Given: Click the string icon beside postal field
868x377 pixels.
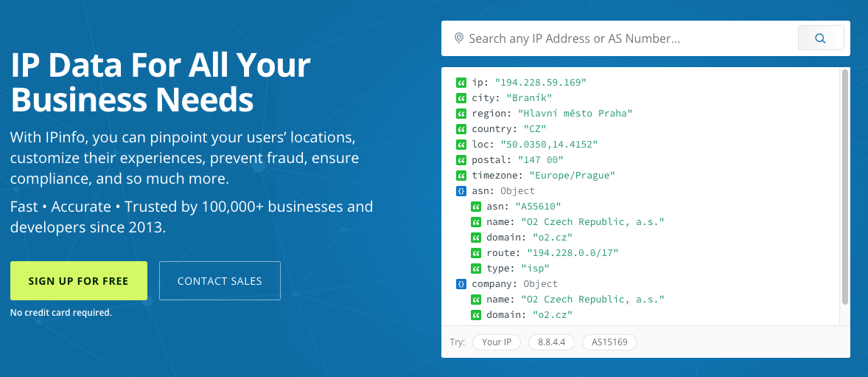Looking at the screenshot, I should coord(461,160).
